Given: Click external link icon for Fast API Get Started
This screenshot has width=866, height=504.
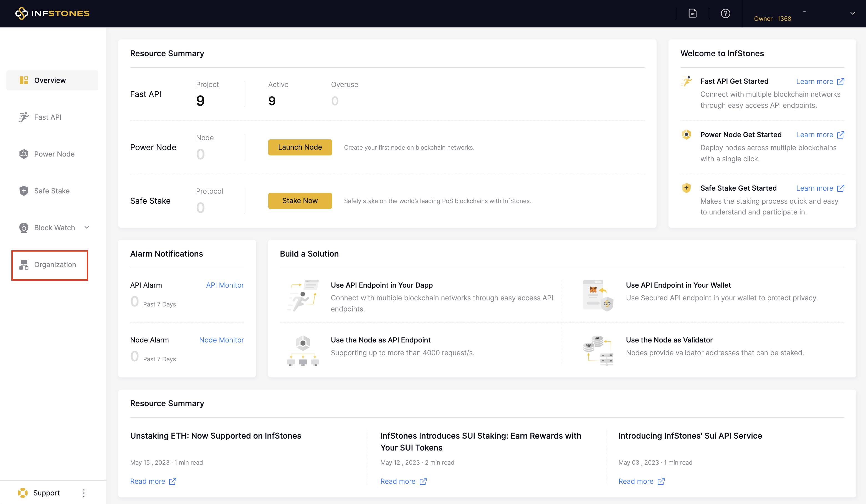Looking at the screenshot, I should pyautogui.click(x=840, y=81).
